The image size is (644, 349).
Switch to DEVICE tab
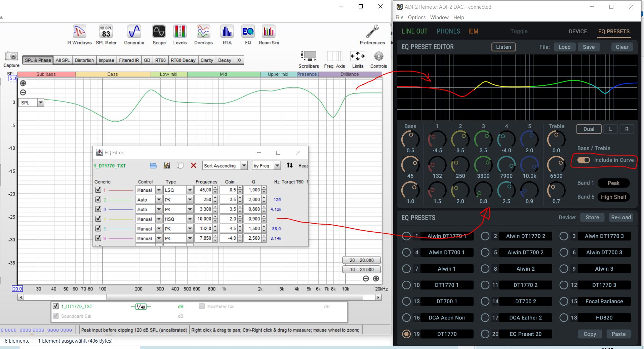(x=577, y=31)
